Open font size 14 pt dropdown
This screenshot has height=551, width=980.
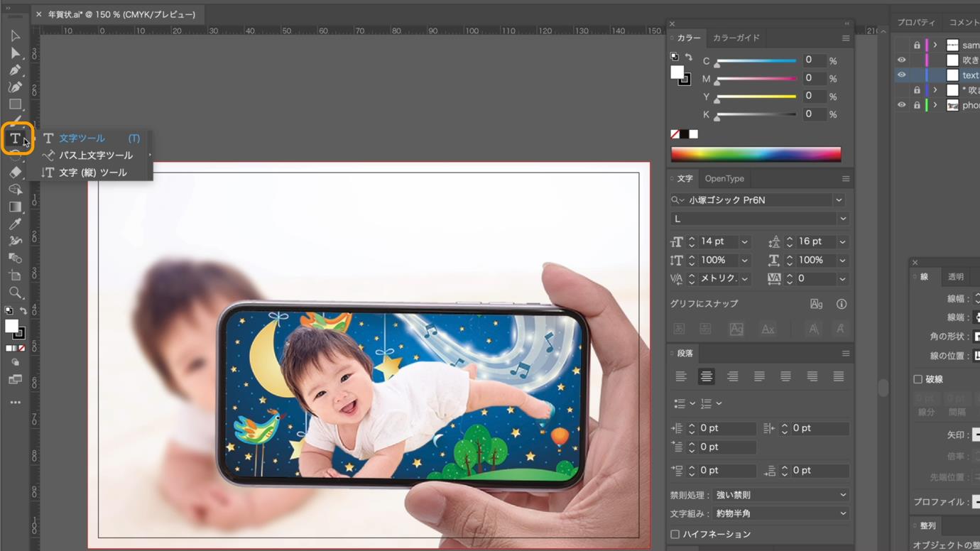point(744,242)
